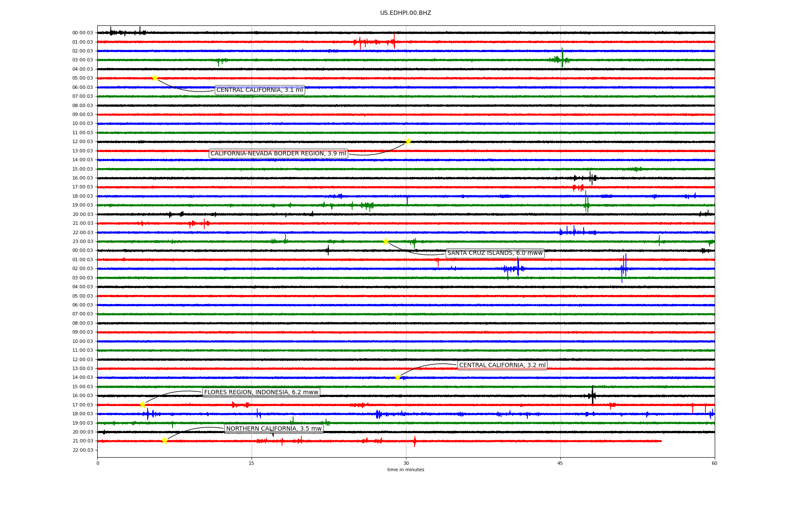The width and height of the screenshot is (812, 508).
Task: Select the CENTRAL CALIFORNIA, 3.2 ml label
Action: pos(502,365)
